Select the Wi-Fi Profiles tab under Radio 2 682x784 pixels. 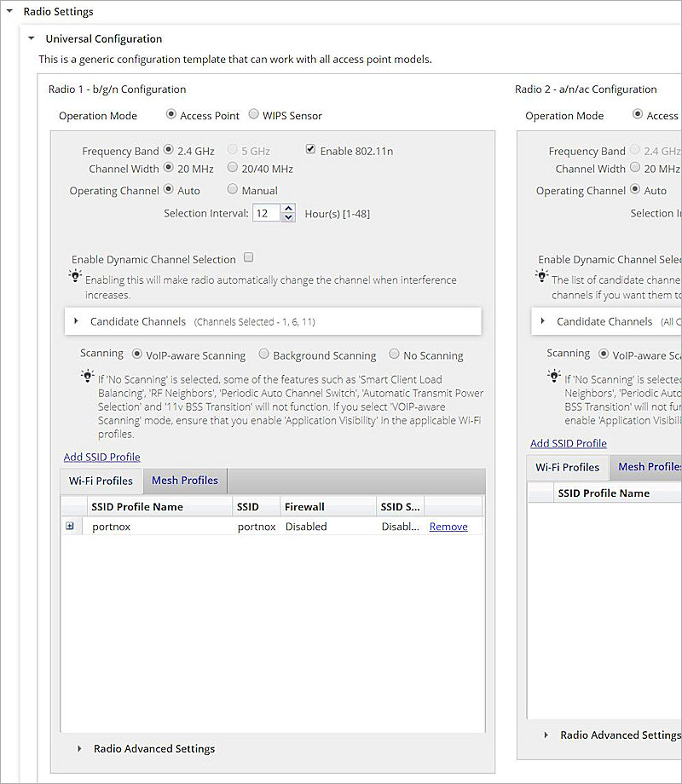point(567,467)
